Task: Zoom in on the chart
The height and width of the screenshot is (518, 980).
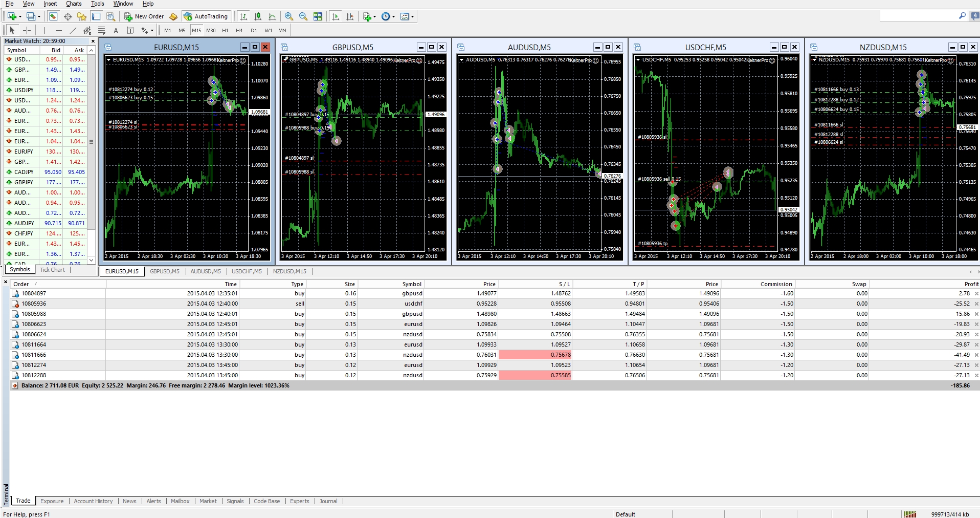Action: click(289, 16)
